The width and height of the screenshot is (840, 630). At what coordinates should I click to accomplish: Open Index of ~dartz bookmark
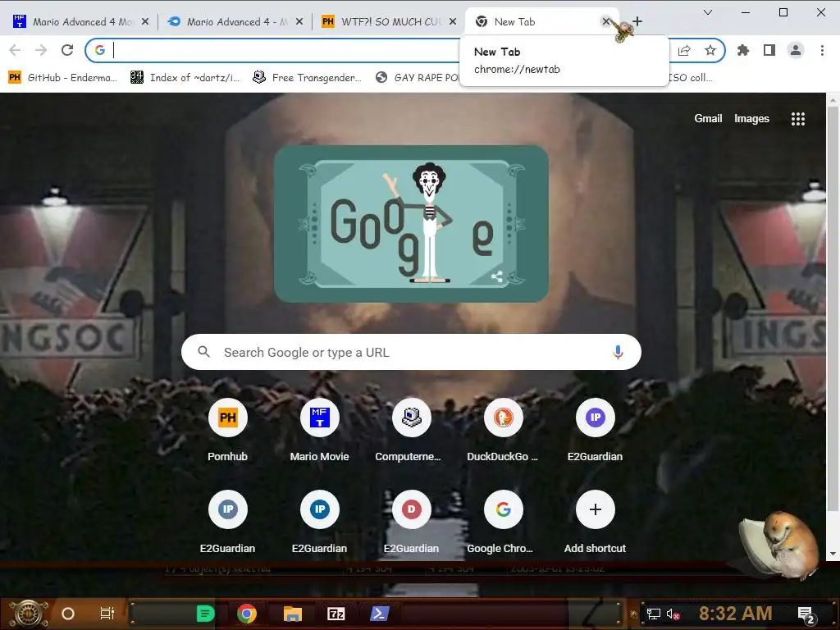pyautogui.click(x=185, y=78)
